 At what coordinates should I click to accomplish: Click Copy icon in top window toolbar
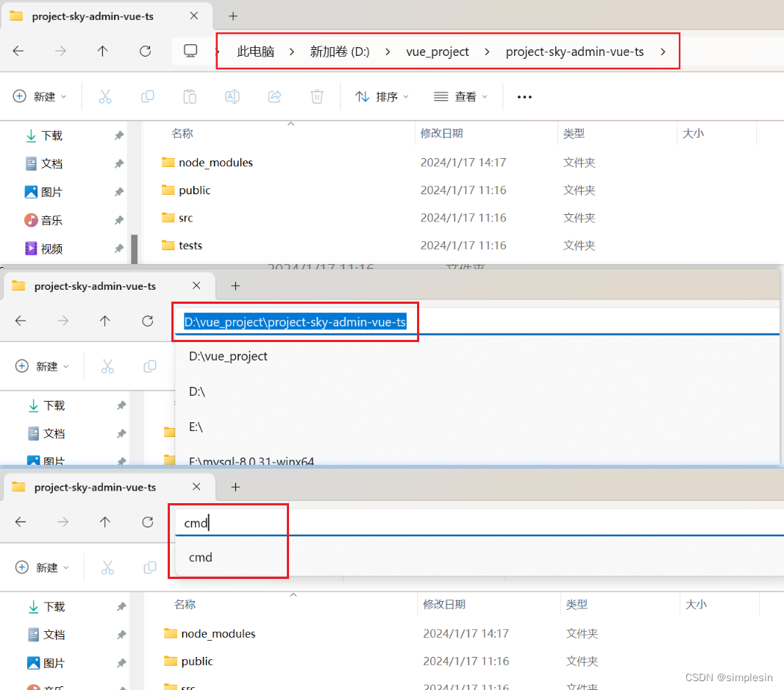tap(148, 96)
